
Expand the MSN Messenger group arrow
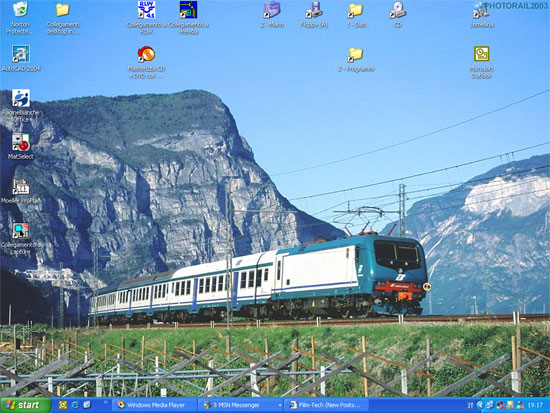[x=280, y=406]
